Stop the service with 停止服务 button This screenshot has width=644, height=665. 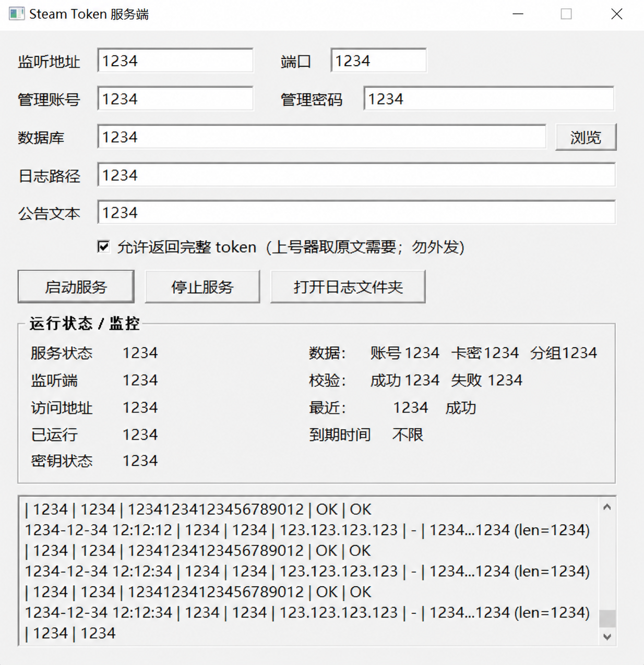[202, 286]
